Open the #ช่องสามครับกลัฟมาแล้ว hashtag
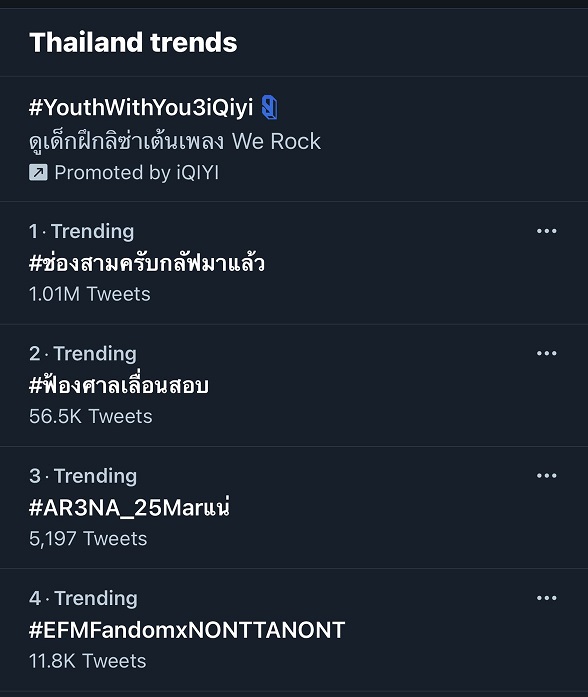The image size is (588, 697). coord(147,262)
